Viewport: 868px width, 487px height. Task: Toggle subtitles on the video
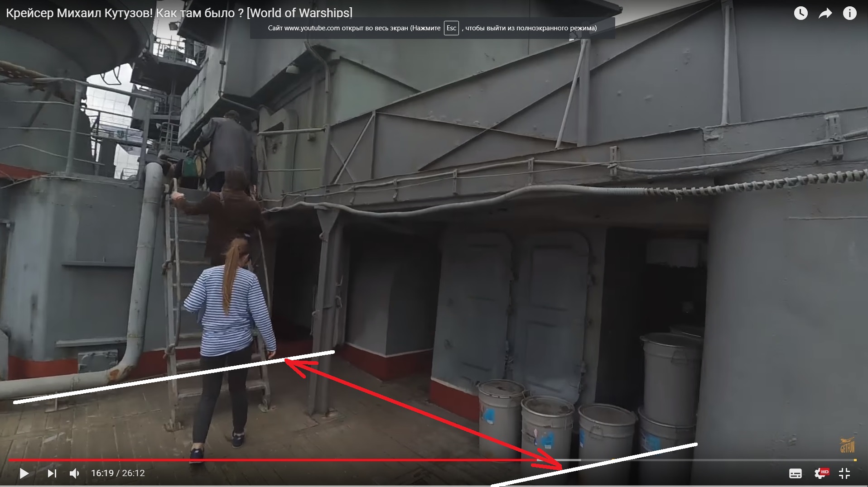(795, 473)
